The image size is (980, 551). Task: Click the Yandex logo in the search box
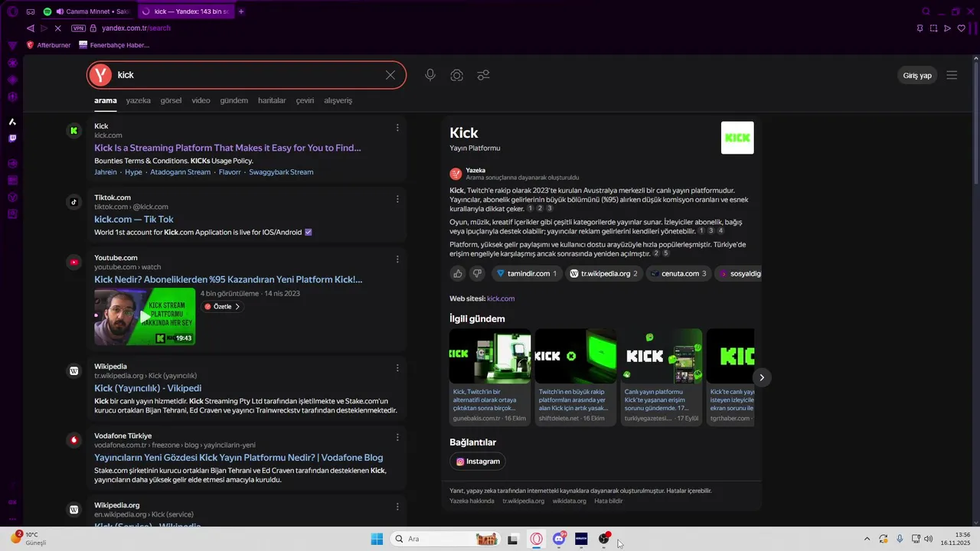[x=100, y=75]
